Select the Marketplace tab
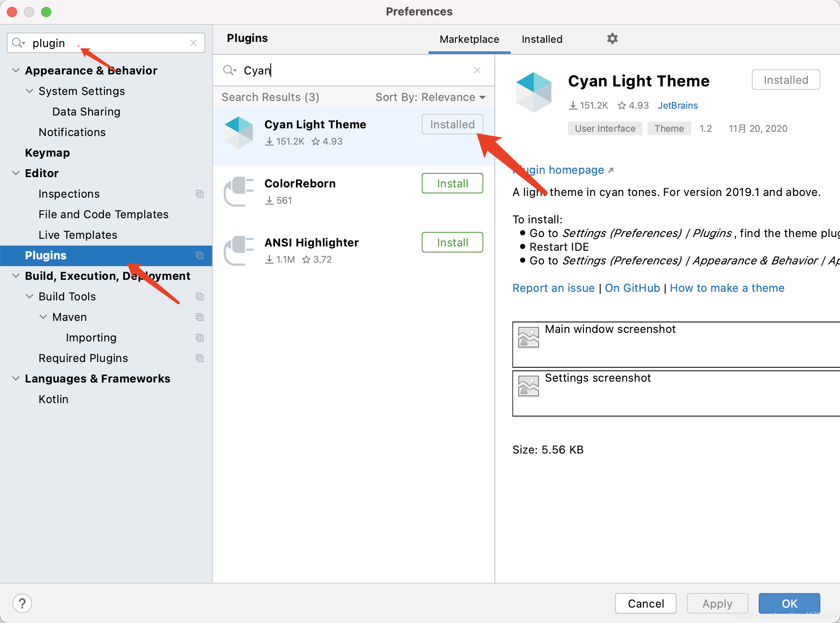 [469, 39]
